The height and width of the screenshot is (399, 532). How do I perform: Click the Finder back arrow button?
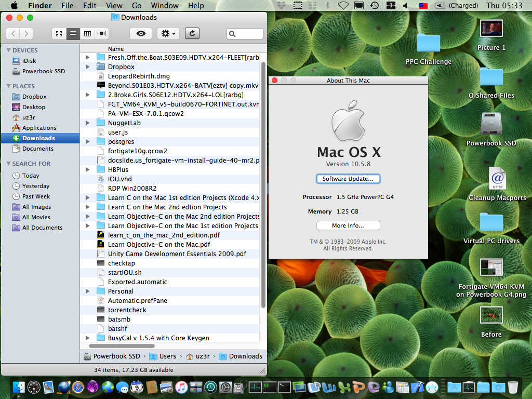(13, 34)
